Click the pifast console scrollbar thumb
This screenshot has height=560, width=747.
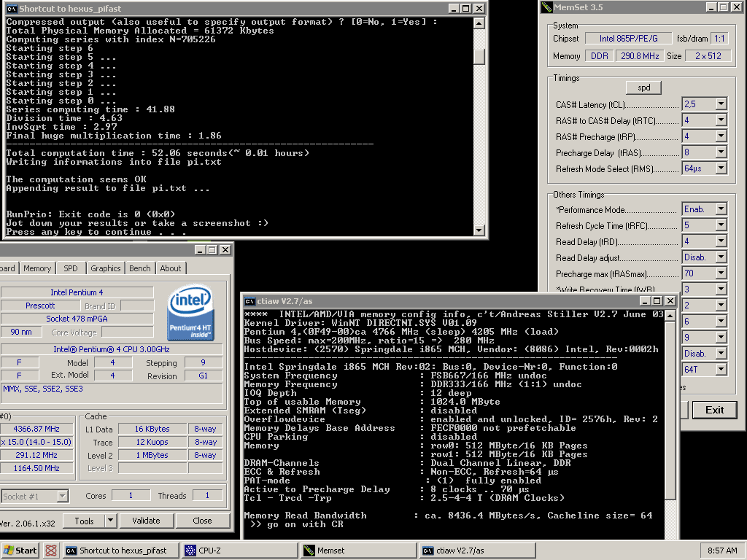479,56
